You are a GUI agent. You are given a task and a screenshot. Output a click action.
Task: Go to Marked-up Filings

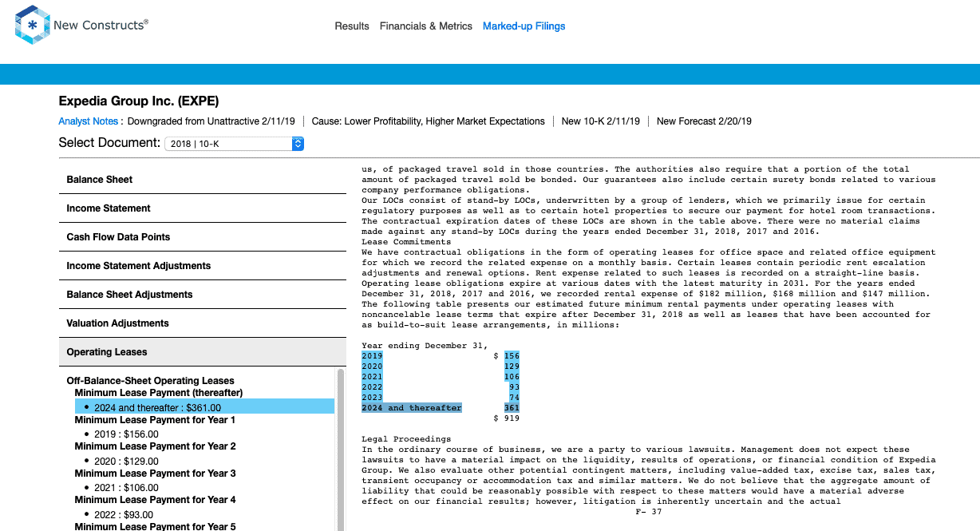pos(524,26)
